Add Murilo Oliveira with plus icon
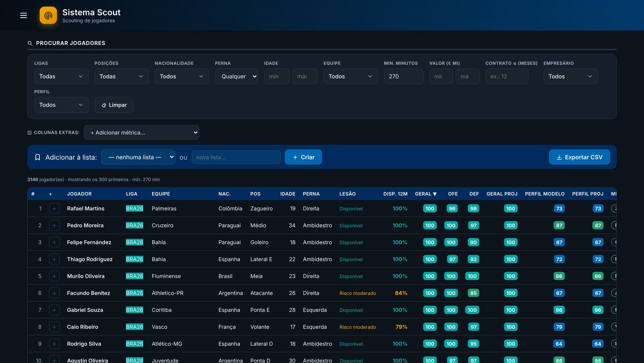This screenshot has width=644, height=363. point(54,276)
